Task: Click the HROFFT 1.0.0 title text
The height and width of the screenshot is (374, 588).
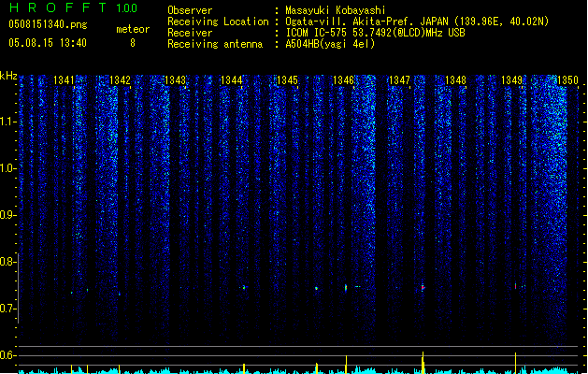Action: (x=73, y=7)
